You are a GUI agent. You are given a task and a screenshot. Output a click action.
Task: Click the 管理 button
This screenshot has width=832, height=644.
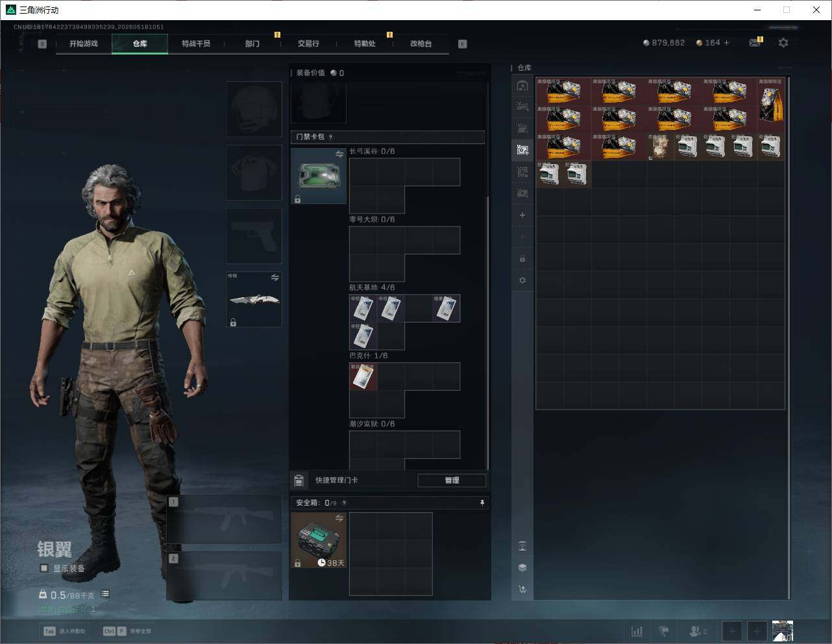click(452, 480)
